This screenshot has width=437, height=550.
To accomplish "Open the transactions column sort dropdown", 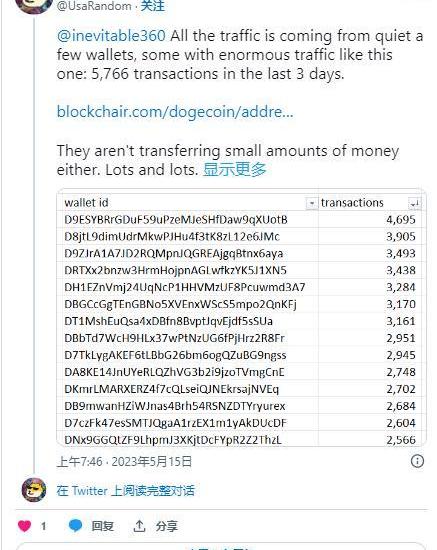I will 415,203.
